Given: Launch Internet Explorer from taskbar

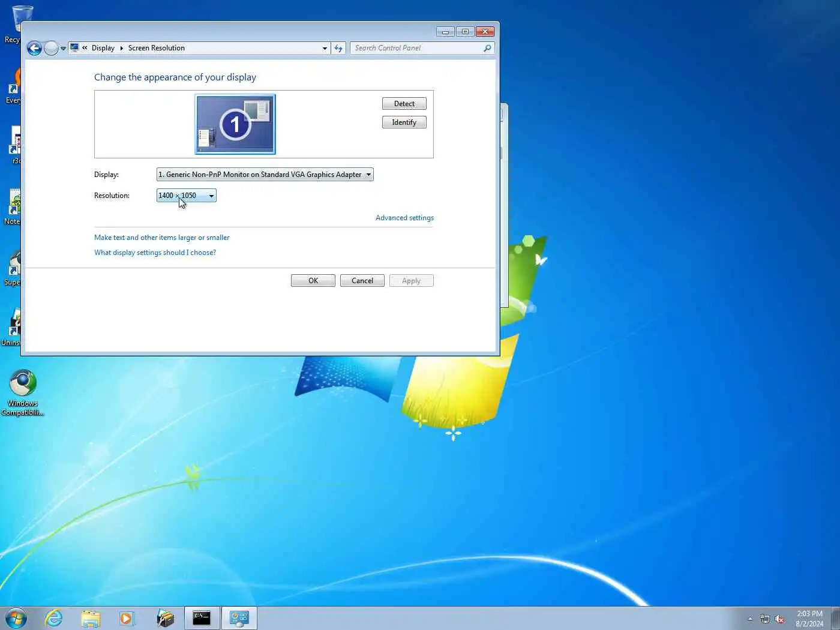Looking at the screenshot, I should (x=53, y=618).
